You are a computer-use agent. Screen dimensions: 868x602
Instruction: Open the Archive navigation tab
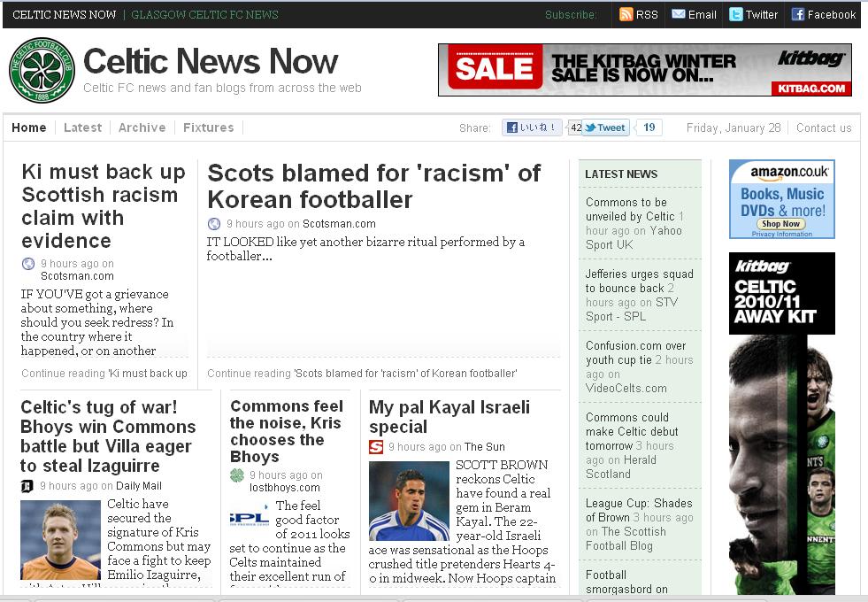pyautogui.click(x=142, y=127)
